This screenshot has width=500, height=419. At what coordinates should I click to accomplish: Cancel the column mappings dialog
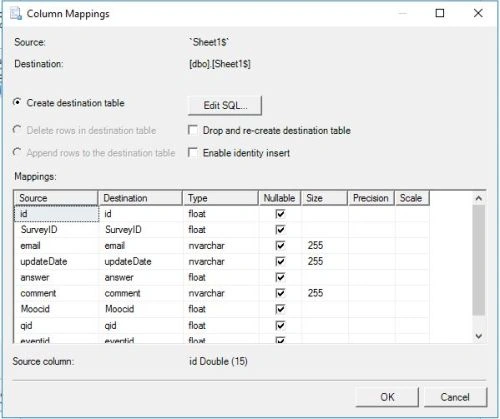[455, 397]
